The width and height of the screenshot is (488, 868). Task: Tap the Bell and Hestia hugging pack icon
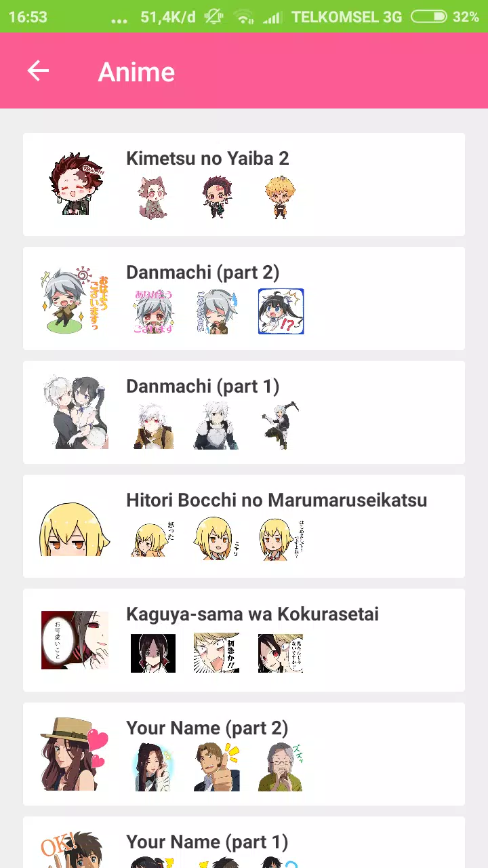tap(75, 412)
